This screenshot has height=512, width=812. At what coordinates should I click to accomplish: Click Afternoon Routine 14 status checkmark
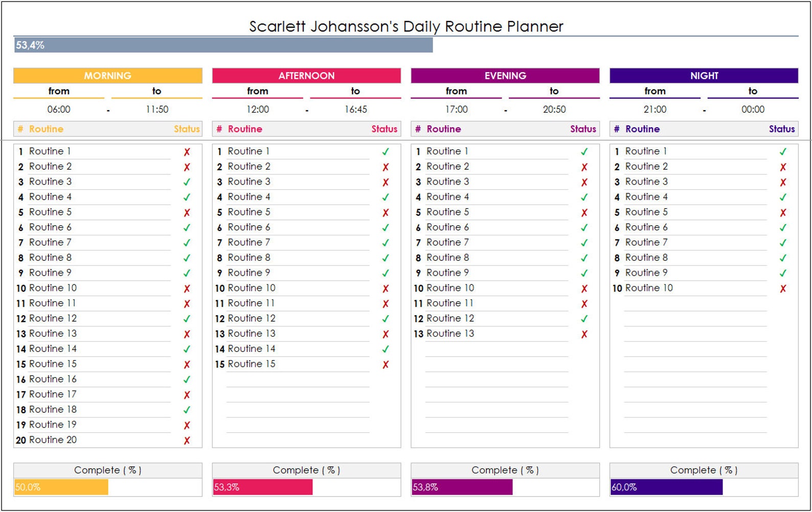point(386,349)
